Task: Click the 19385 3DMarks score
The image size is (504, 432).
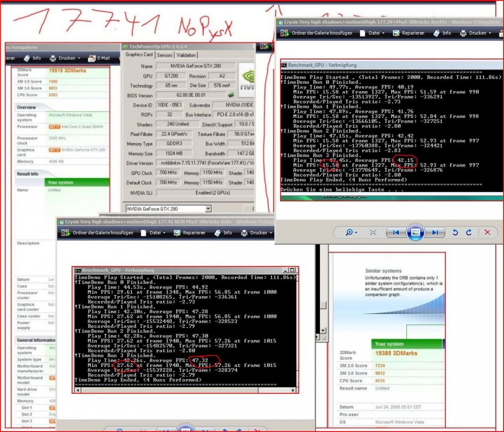Action: point(396,353)
